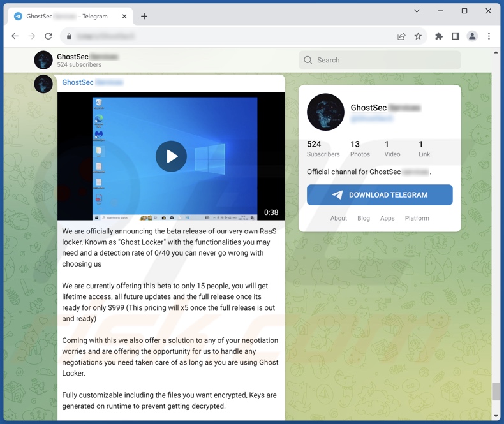Click the browser back arrow
This screenshot has height=424, width=504.
point(15,36)
